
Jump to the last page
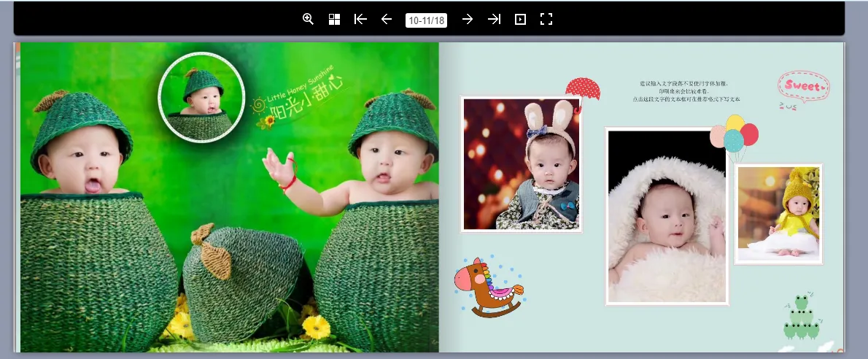pyautogui.click(x=494, y=20)
